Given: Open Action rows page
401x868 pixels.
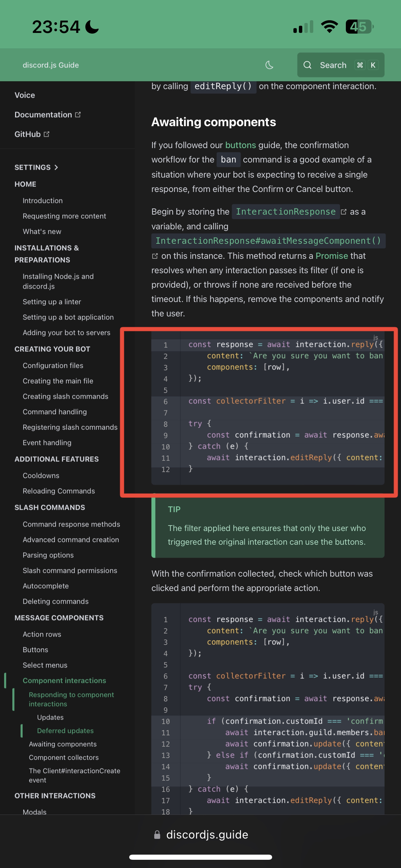Looking at the screenshot, I should coord(42,634).
